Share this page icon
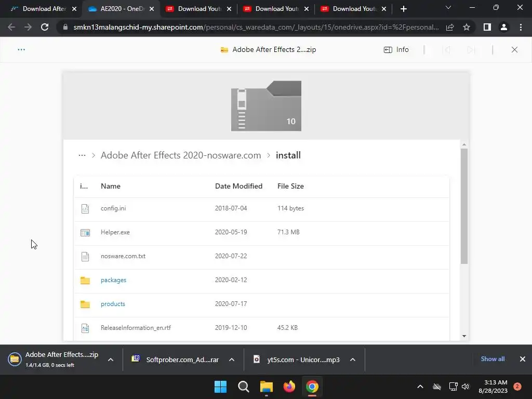532x399 pixels. click(x=450, y=27)
